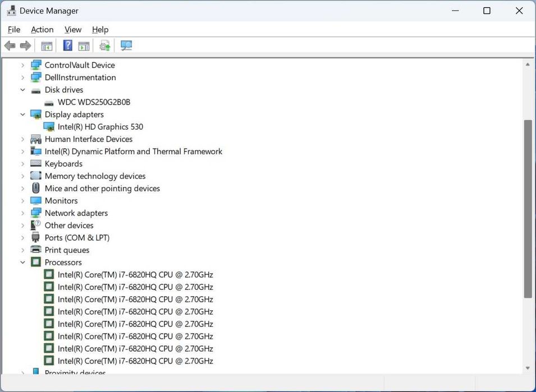Screen dimensions: 536x392
Task: Click the vertical scrollbar thumb
Action: click(x=528, y=209)
